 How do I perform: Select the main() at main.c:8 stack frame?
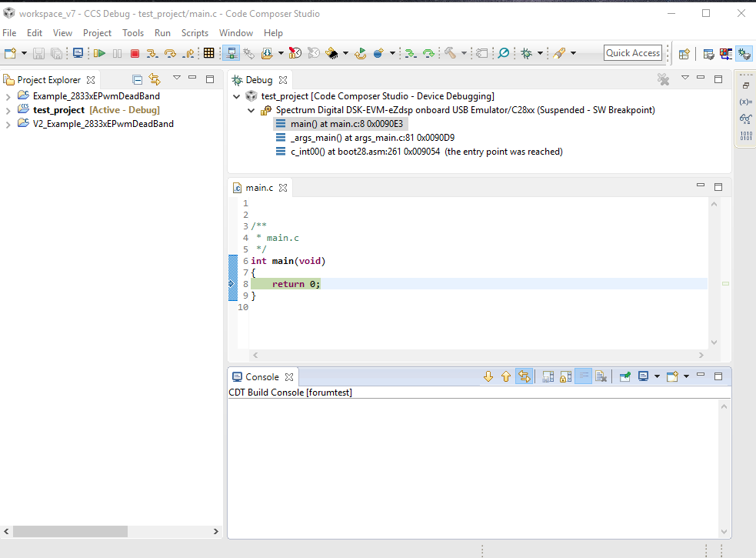point(341,124)
